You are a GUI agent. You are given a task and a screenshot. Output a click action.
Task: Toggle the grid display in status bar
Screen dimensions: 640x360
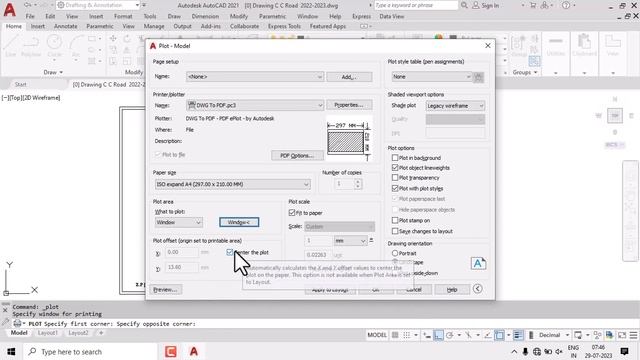pos(395,335)
